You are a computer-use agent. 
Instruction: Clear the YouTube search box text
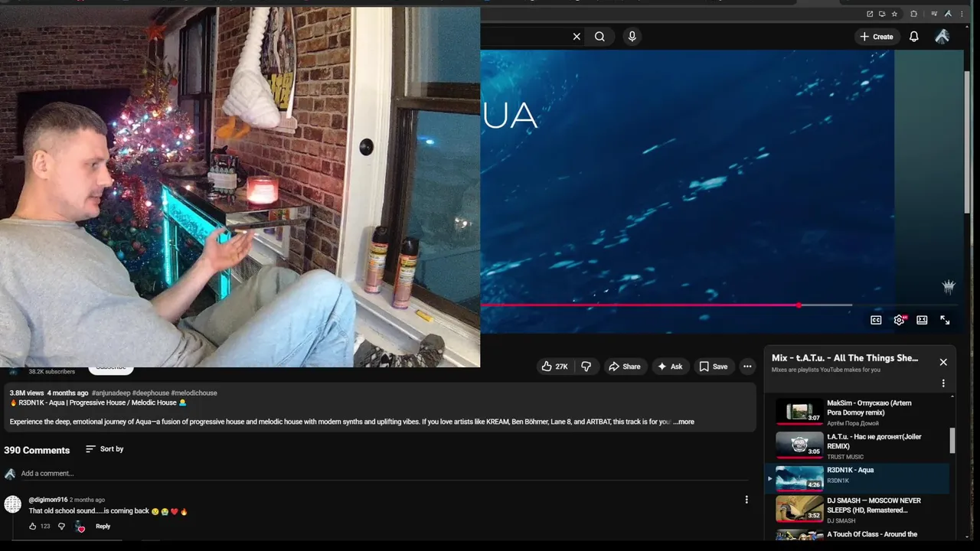[x=577, y=36]
